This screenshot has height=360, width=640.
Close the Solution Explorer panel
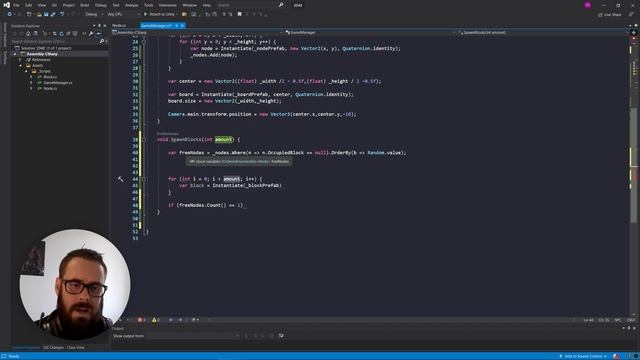tap(105, 26)
